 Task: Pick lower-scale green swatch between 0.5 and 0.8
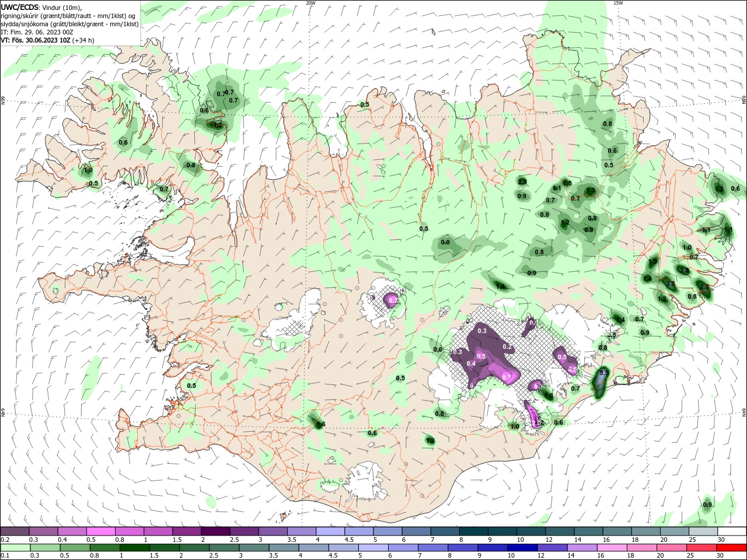coord(75,548)
